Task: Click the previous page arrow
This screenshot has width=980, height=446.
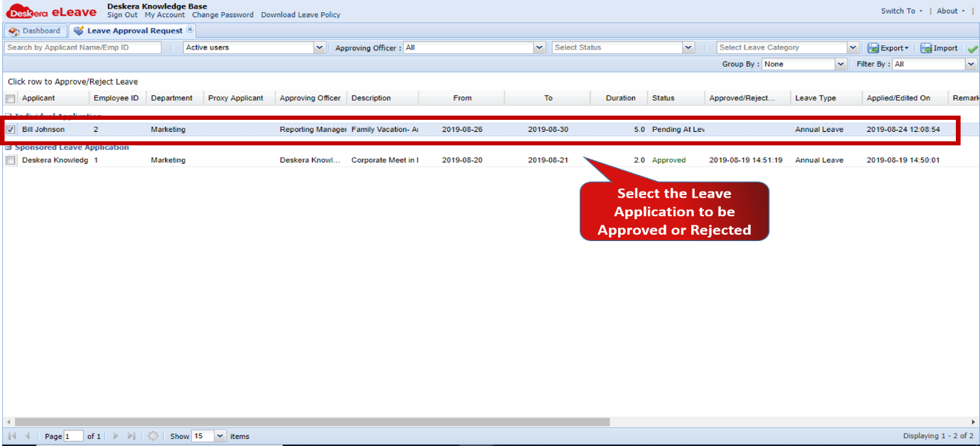Action: pyautogui.click(x=28, y=436)
